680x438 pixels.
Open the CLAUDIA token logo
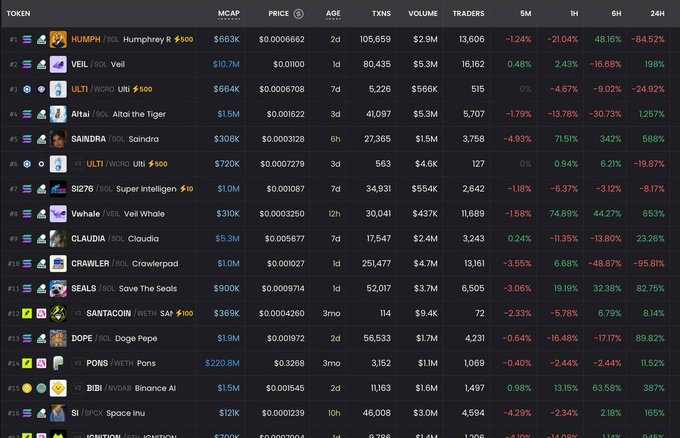(x=58, y=239)
